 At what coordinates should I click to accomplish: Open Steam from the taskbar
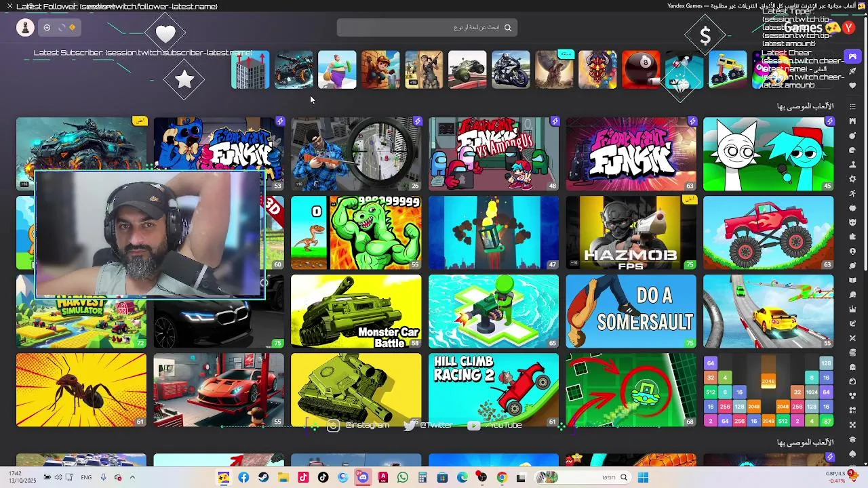click(x=263, y=478)
